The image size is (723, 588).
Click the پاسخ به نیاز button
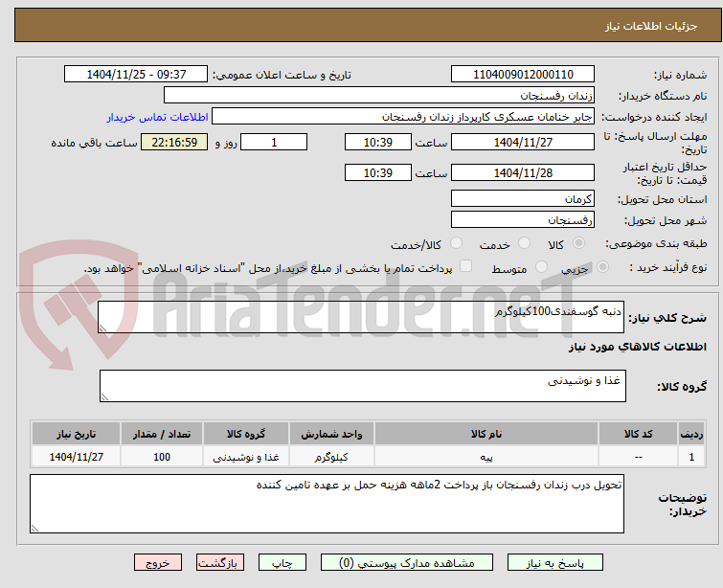click(x=555, y=563)
